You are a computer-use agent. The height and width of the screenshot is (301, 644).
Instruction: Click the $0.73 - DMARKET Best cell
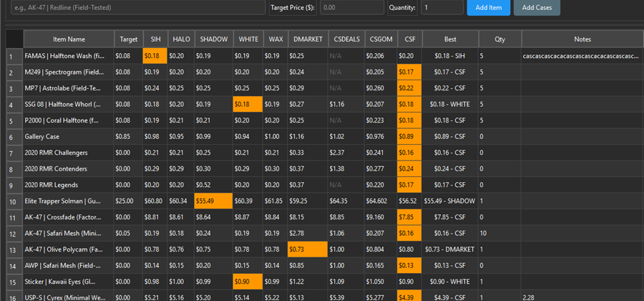(450, 249)
